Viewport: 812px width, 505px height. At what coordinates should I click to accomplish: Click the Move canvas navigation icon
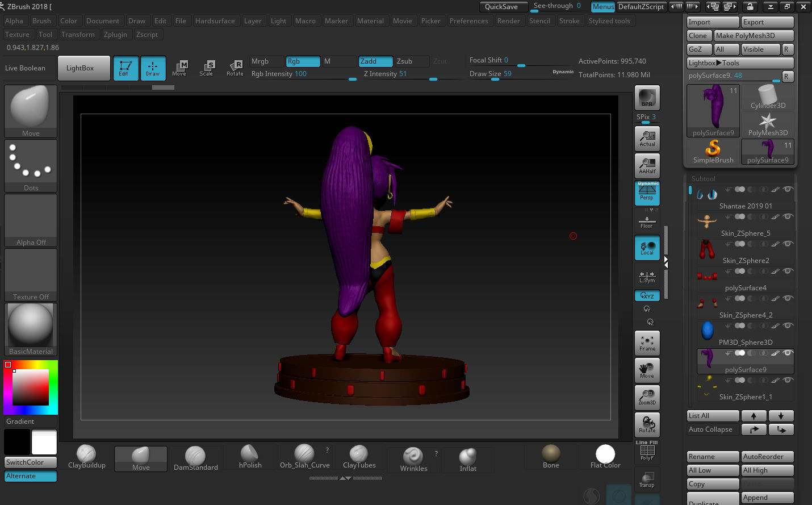click(x=647, y=370)
